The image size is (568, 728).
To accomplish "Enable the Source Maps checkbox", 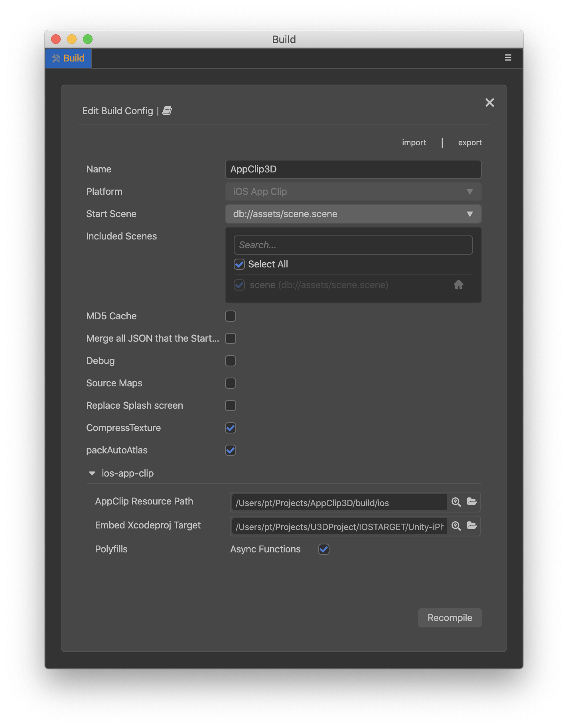I will point(231,383).
